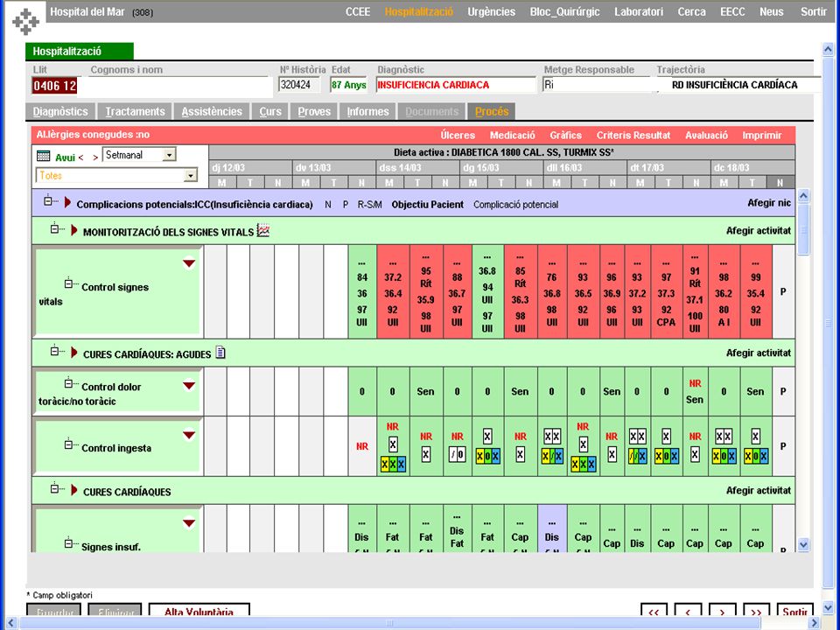Open the Setmanal view dropdown
This screenshot has height=630, width=840.
(169, 156)
